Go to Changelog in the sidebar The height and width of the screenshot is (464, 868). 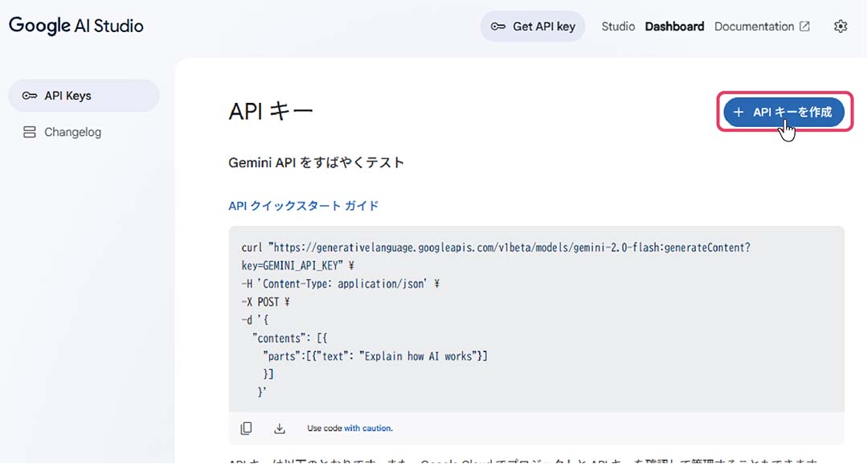tap(72, 132)
